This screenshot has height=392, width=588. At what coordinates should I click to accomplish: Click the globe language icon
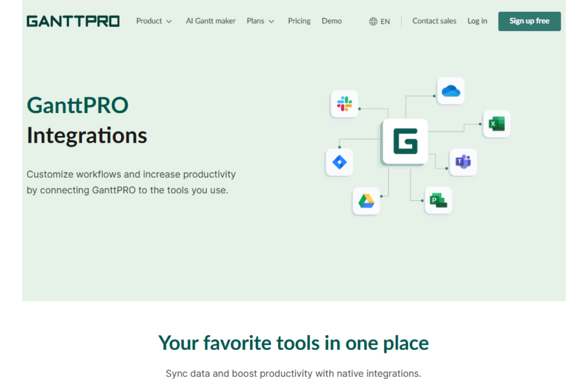372,21
